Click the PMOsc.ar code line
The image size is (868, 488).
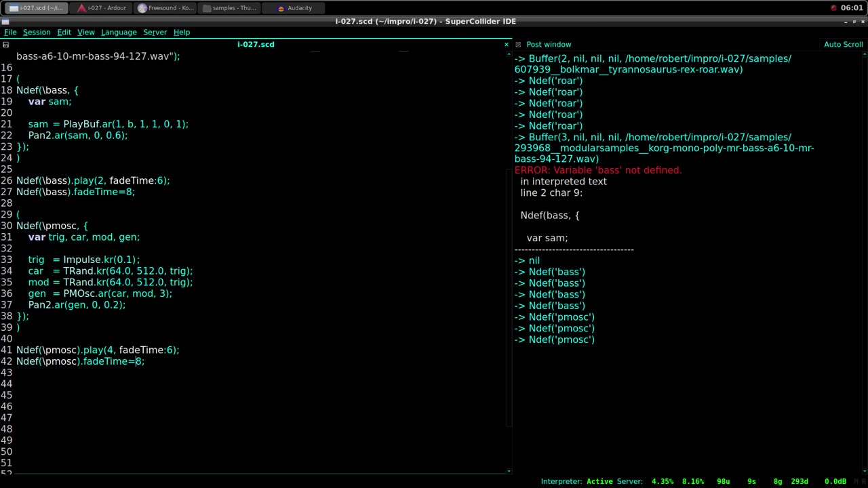coord(100,293)
